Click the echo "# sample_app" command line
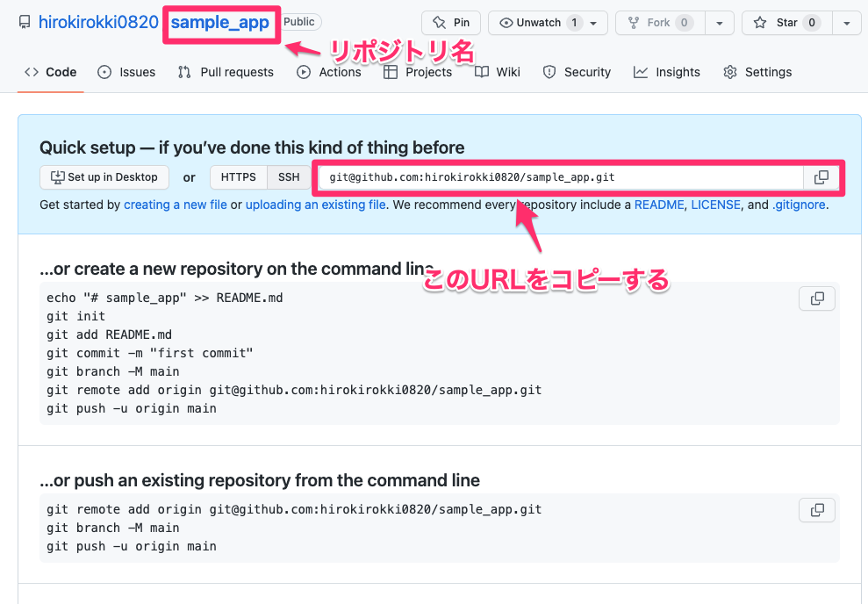Screen dimensions: 868x604 (x=164, y=298)
